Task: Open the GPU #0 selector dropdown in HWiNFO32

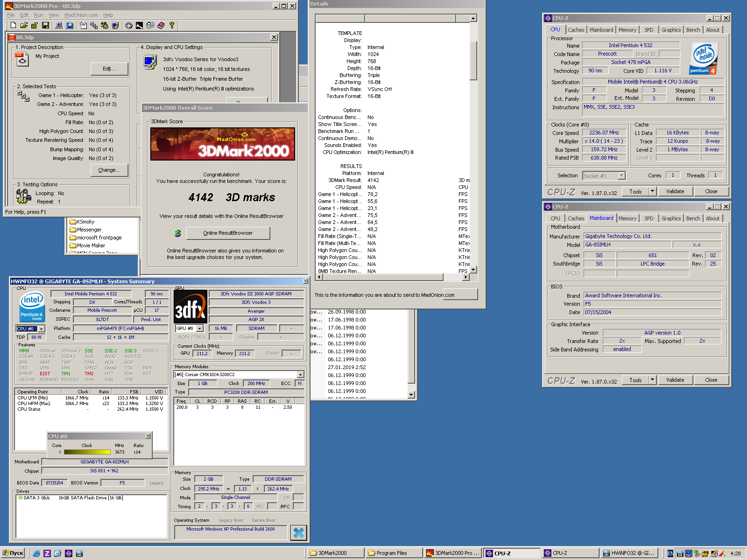Action: [200, 329]
